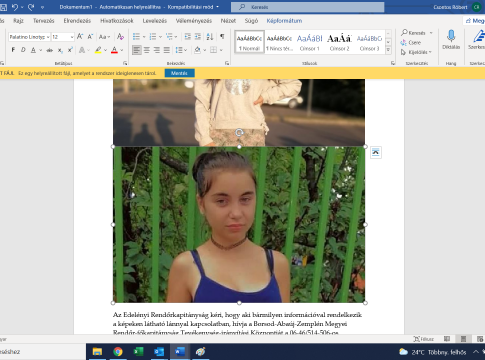Viewport: 485px width, 360px height.
Task: Click the Mentés button in yellow bar
Action: tap(179, 73)
